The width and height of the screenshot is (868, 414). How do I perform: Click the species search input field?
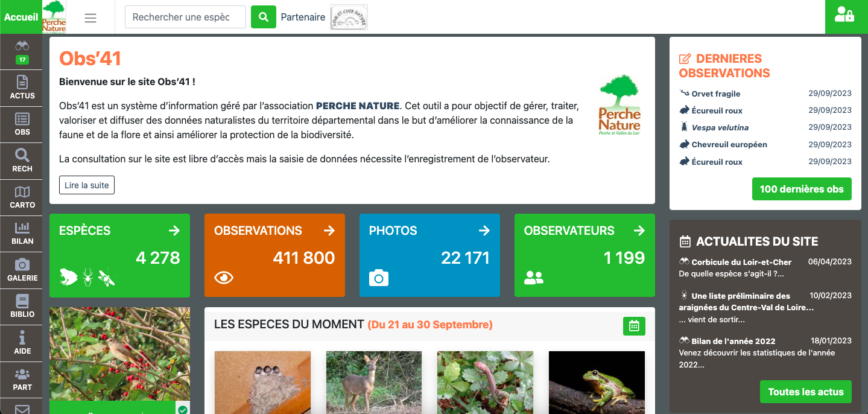pos(185,17)
